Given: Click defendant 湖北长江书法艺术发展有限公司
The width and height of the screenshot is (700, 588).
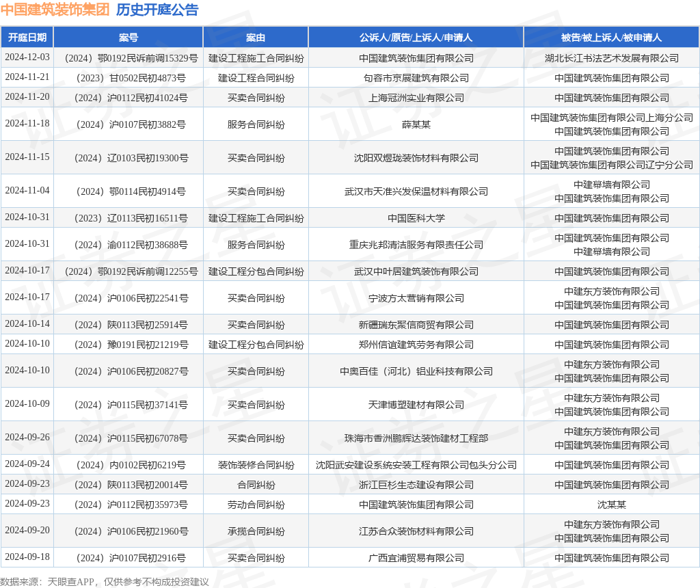Looking at the screenshot, I should (612, 59).
